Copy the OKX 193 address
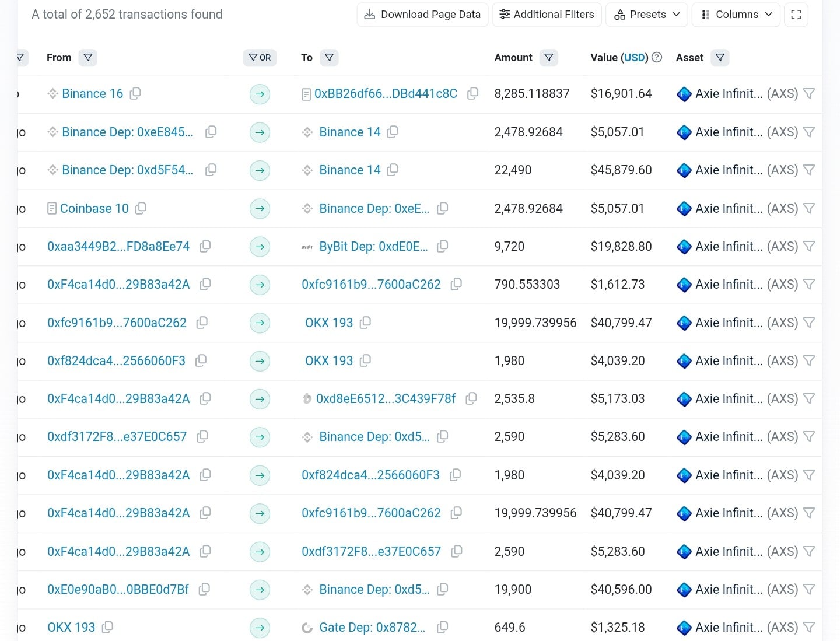Screen dimensions: 840x641 tap(366, 323)
